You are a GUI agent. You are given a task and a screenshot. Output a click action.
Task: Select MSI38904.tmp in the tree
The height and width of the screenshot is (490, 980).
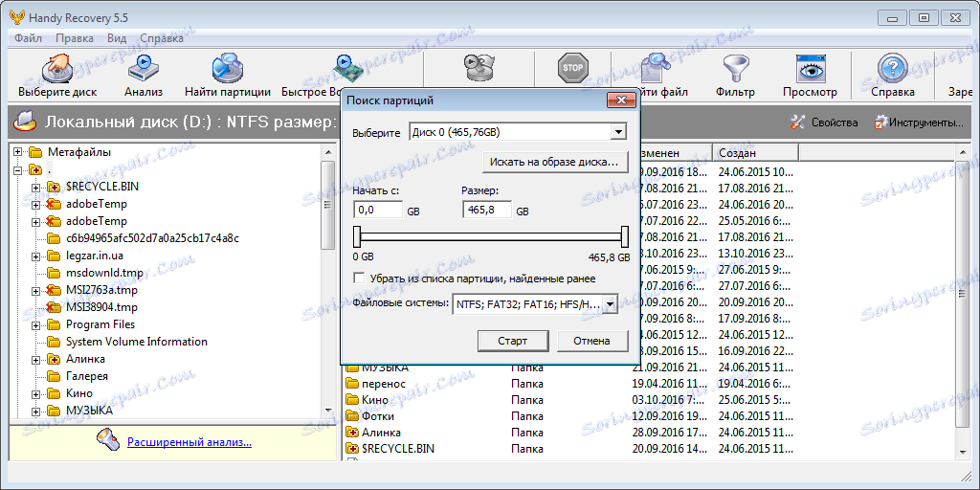[x=101, y=307]
